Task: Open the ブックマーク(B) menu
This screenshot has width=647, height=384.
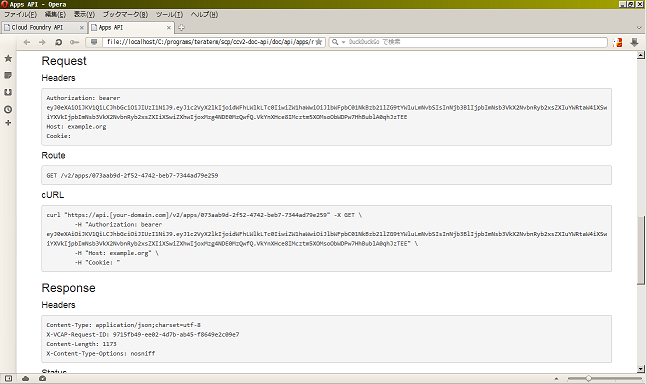Action: coord(125,14)
